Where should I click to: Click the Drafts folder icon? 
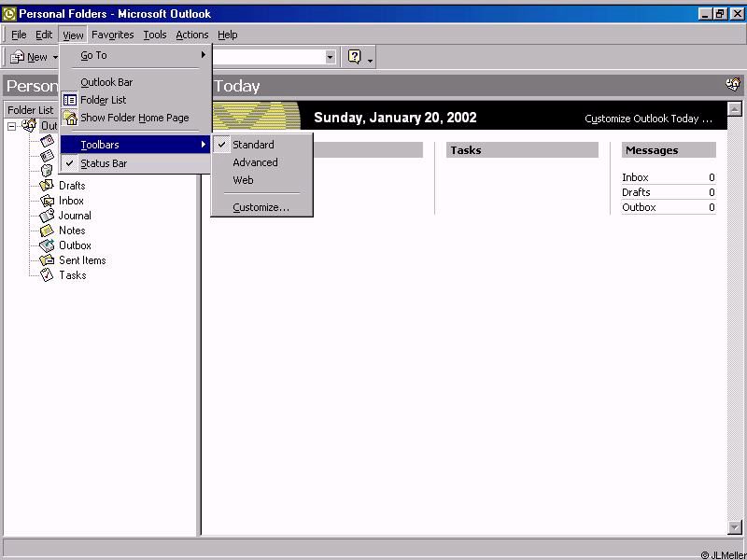(x=47, y=185)
